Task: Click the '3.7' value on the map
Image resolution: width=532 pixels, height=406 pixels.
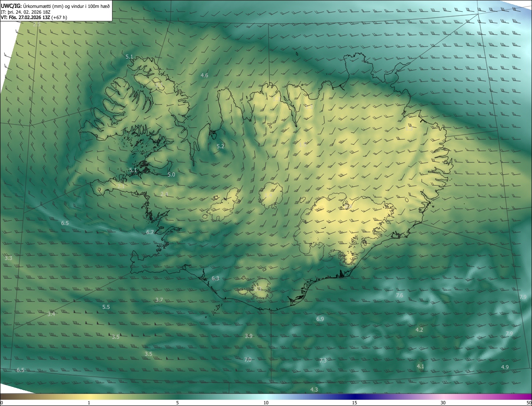Action: (159, 300)
